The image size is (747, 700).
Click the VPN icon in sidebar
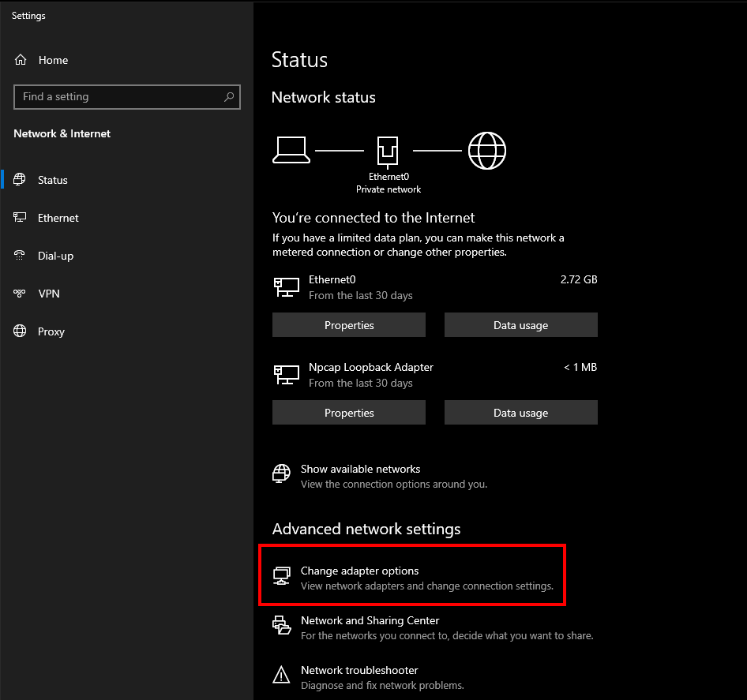tap(20, 294)
